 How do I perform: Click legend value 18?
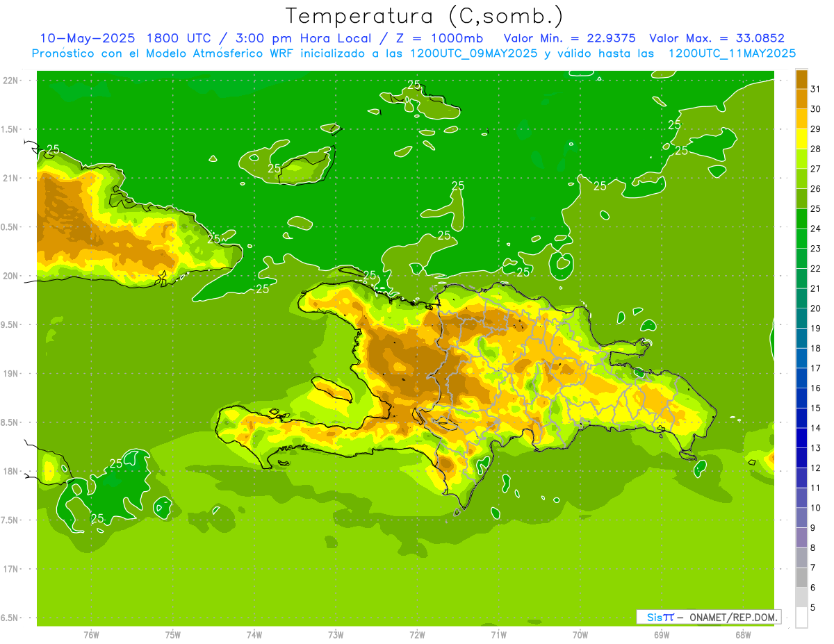point(815,349)
